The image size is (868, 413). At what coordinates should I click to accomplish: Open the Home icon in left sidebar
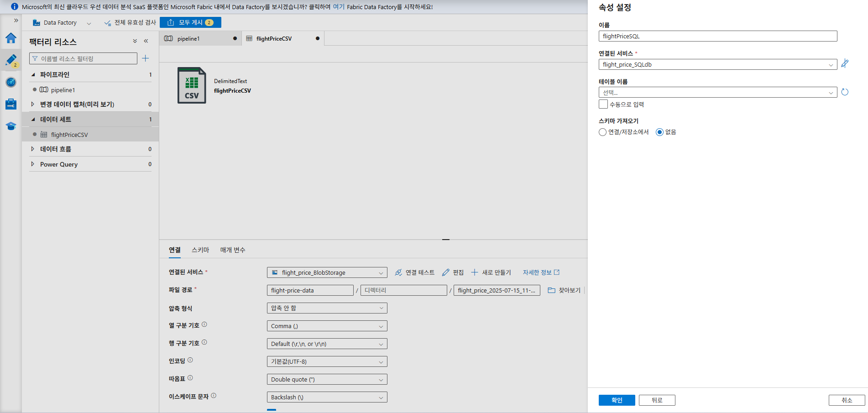pos(11,38)
